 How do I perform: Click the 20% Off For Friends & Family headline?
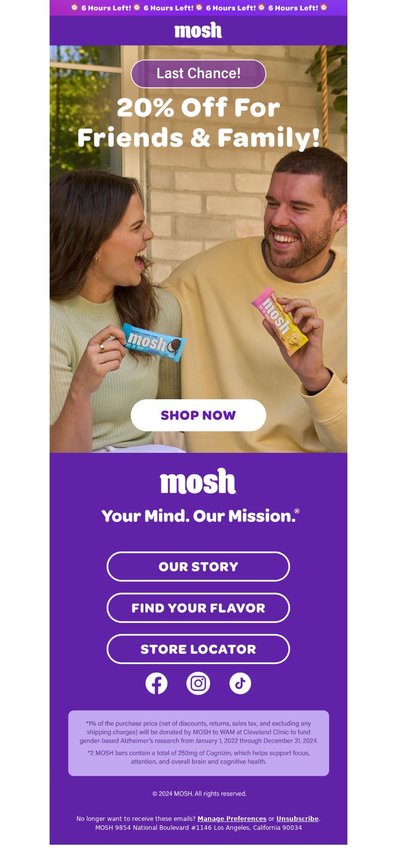tap(198, 123)
